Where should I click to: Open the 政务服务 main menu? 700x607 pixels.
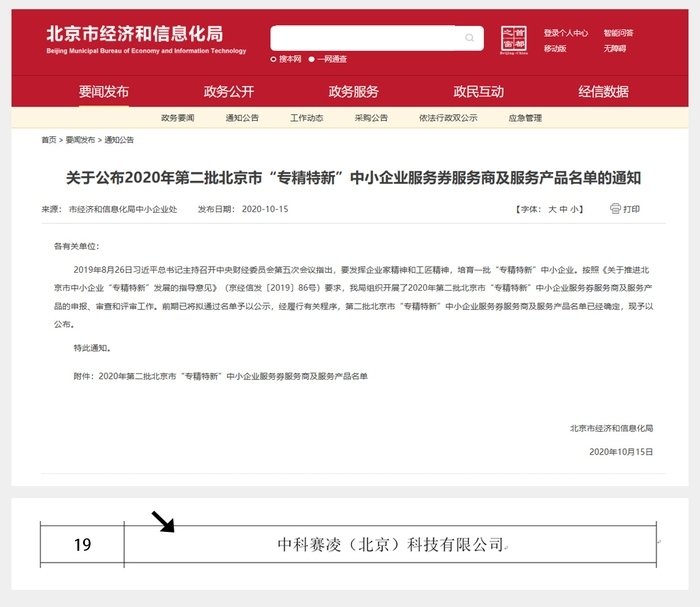pos(354,91)
